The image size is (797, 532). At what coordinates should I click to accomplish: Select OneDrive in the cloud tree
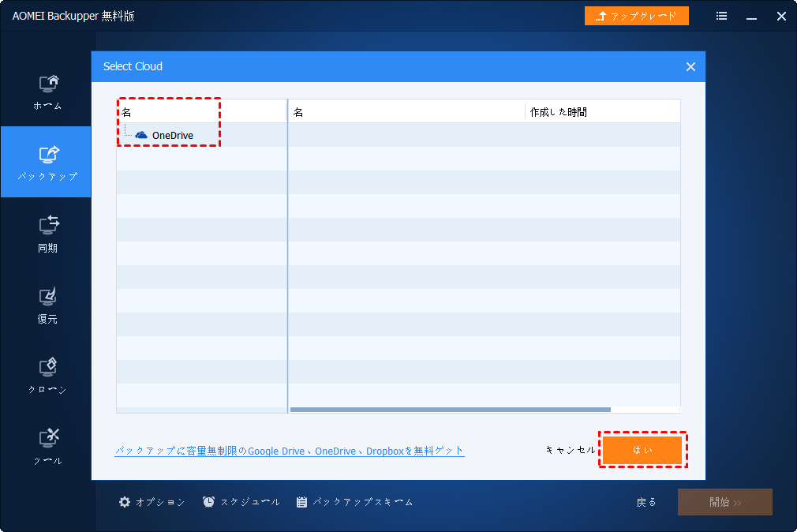click(172, 135)
